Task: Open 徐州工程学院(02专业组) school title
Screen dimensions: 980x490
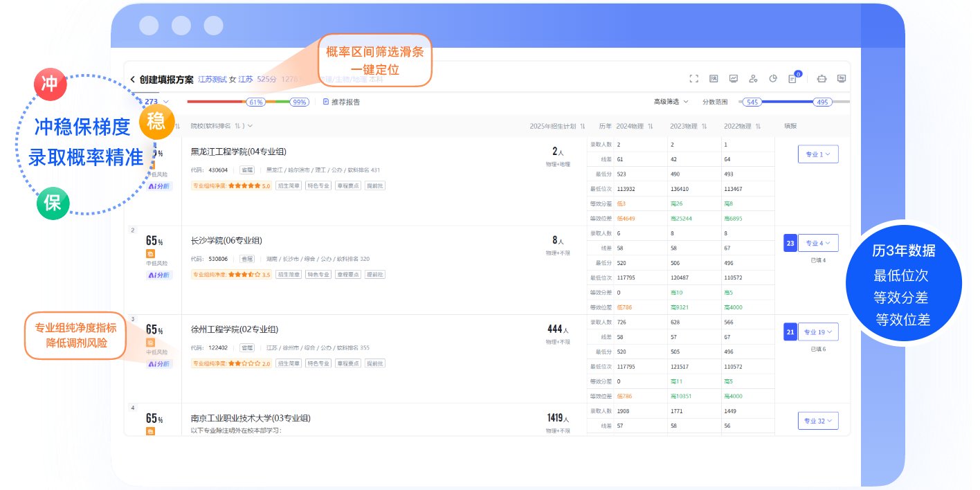Action: (235, 329)
